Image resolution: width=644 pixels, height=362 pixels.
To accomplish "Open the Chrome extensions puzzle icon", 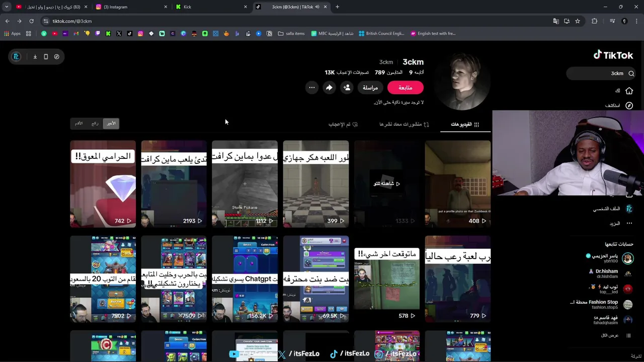I will pyautogui.click(x=595, y=21).
